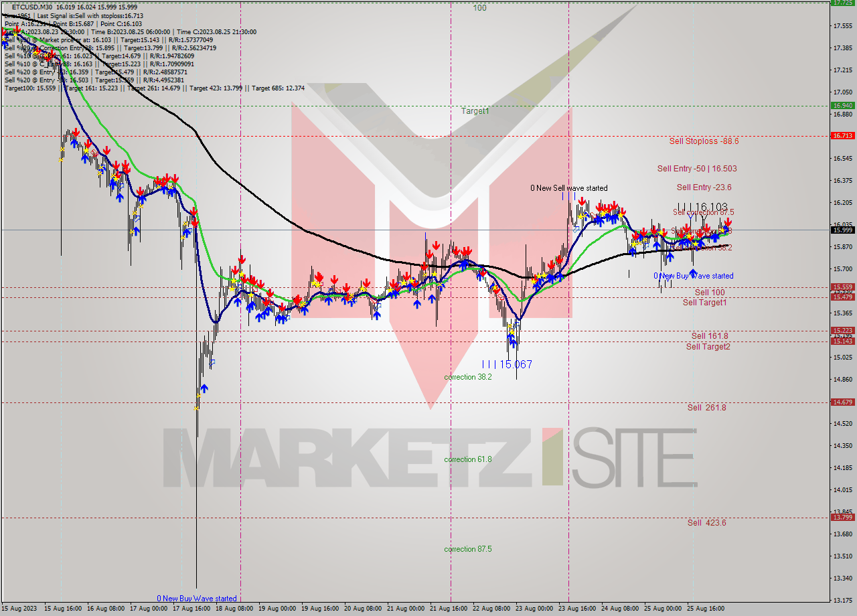Screen dimensions: 857x616
Task: Click the 'R/R:1.57377049' value
Action: point(189,40)
